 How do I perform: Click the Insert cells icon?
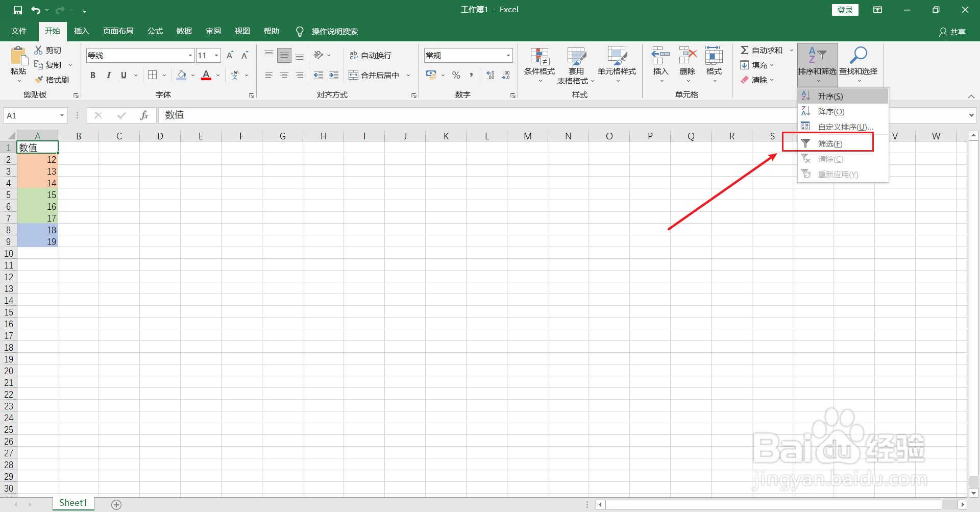pos(660,55)
